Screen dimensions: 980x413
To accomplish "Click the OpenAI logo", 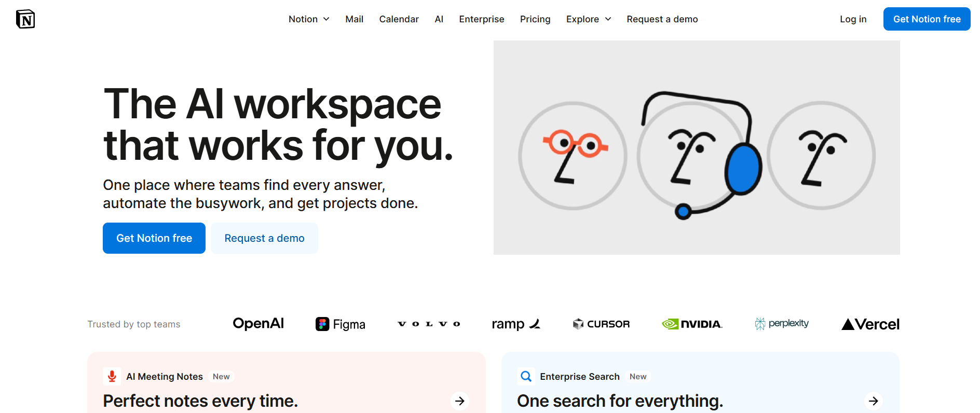I will click(x=258, y=324).
